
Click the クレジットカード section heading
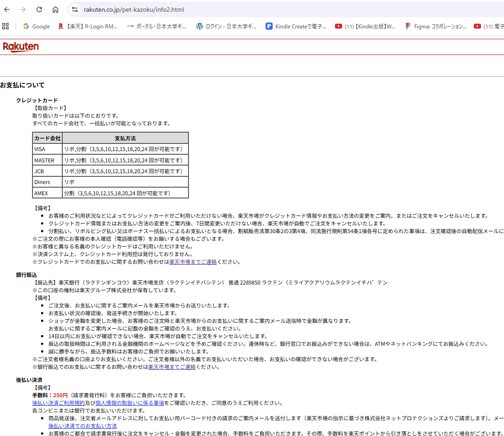[x=37, y=100]
